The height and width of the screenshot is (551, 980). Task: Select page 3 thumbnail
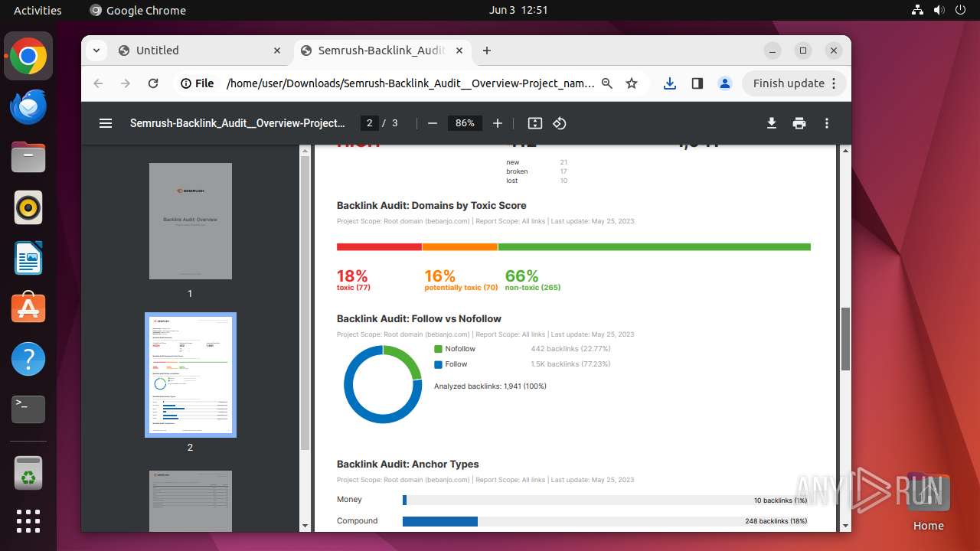191,501
